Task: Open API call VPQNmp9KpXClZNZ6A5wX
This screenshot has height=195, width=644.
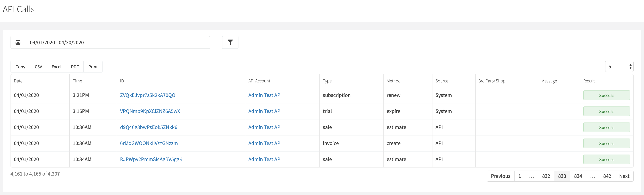Action: click(150, 111)
